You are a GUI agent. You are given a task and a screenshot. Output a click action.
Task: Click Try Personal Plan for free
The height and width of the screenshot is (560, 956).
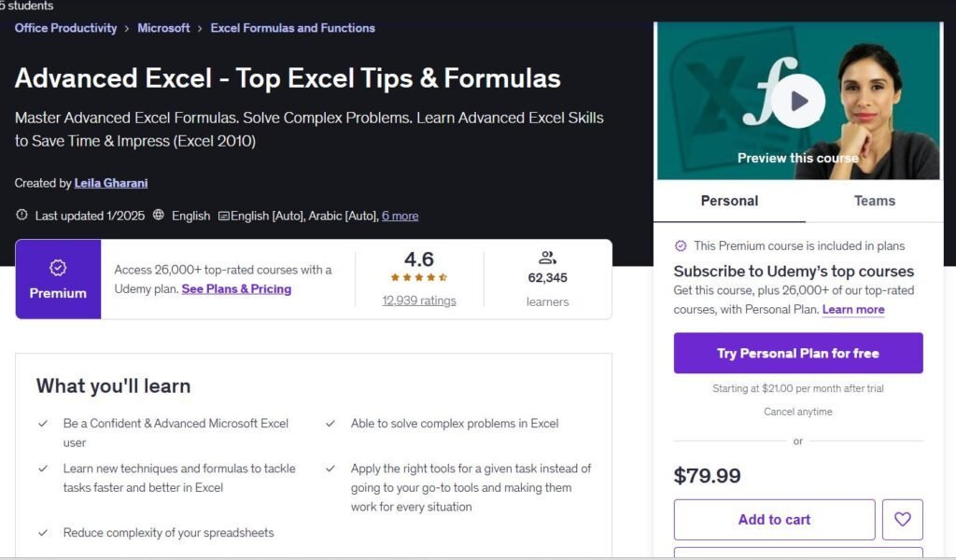[798, 353]
